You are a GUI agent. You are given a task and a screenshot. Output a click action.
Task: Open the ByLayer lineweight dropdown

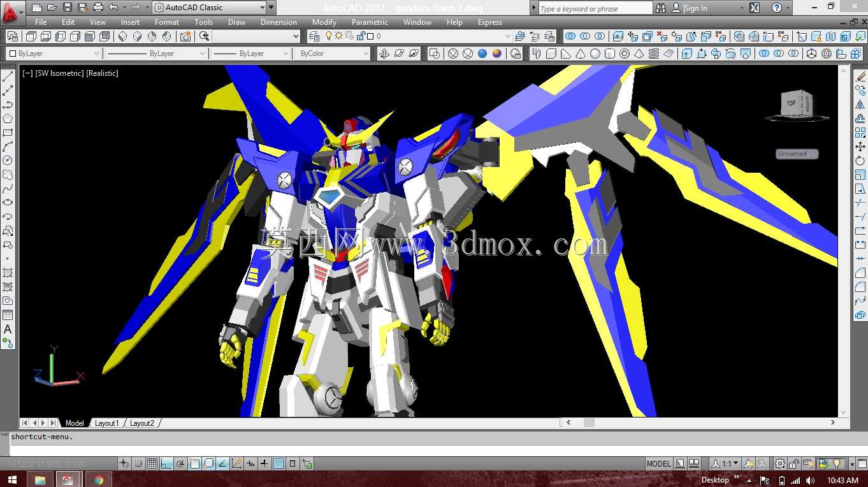pos(250,54)
